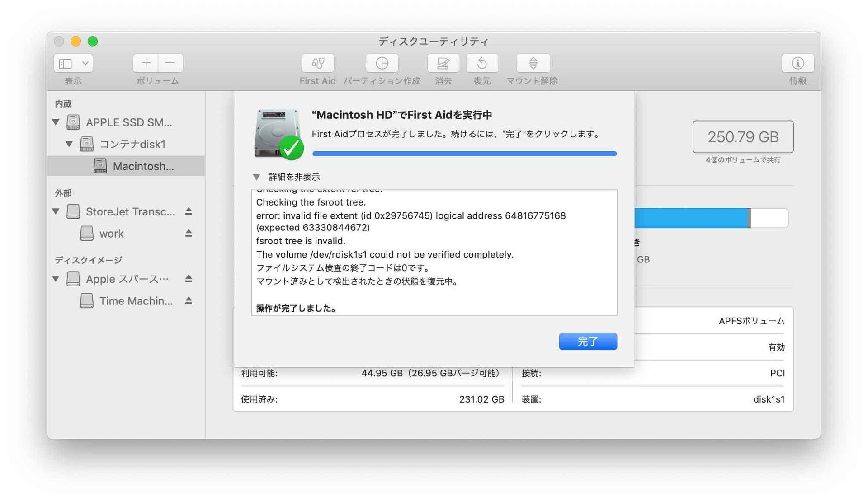This screenshot has width=868, height=501.
Task: Collapse the 詳細を非表示 details section
Action: click(258, 176)
